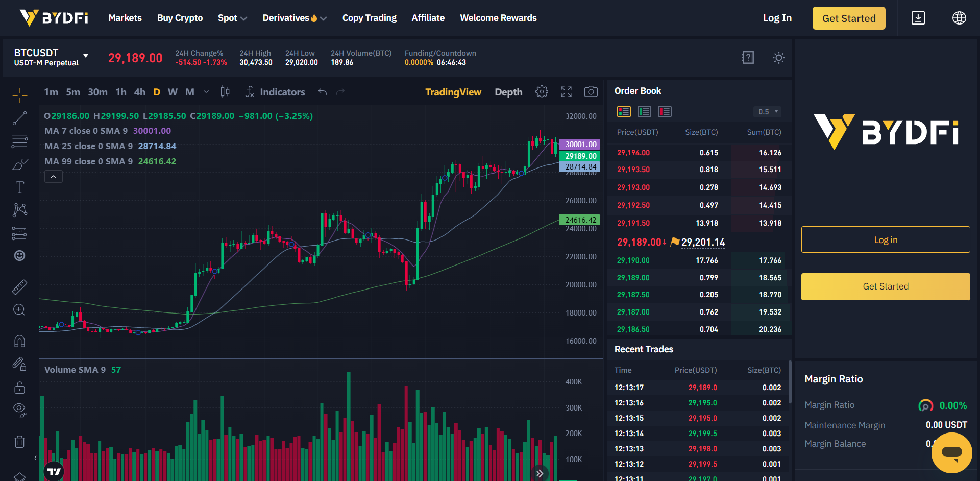The image size is (980, 481).
Task: Undo the last chart action
Action: [x=323, y=92]
